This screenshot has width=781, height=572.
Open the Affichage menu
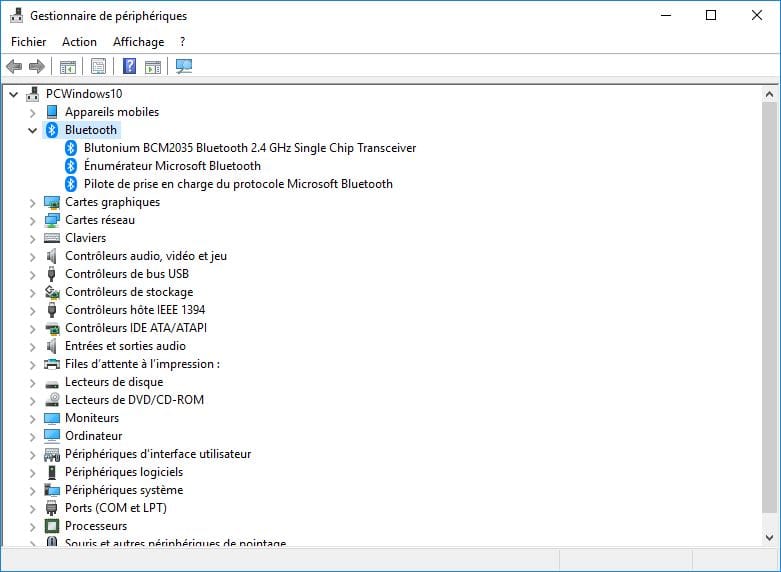point(138,42)
